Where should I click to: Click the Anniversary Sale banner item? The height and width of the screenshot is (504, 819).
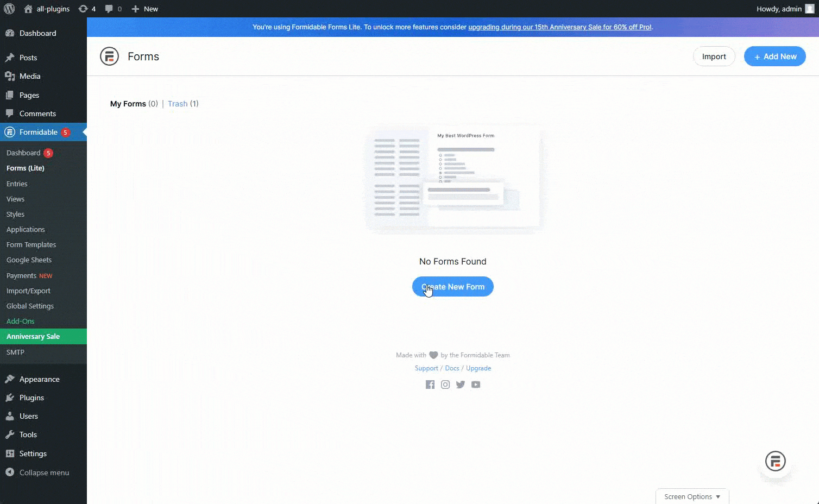tap(43, 336)
